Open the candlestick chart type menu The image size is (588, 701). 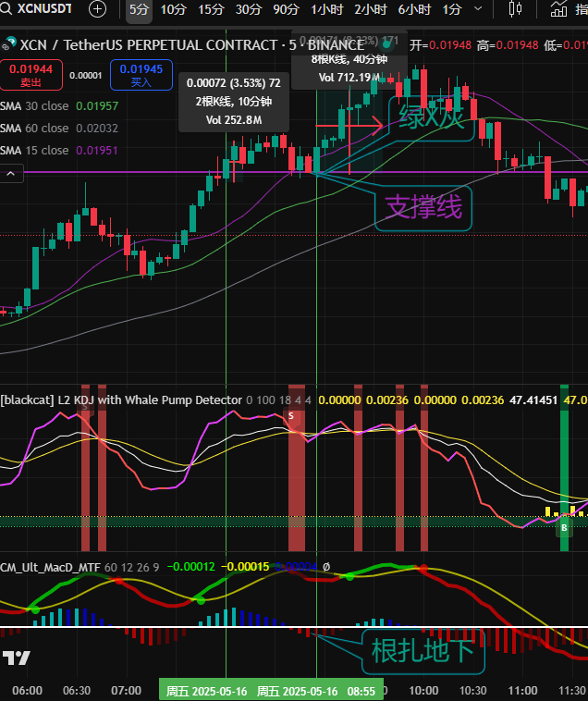tap(515, 9)
